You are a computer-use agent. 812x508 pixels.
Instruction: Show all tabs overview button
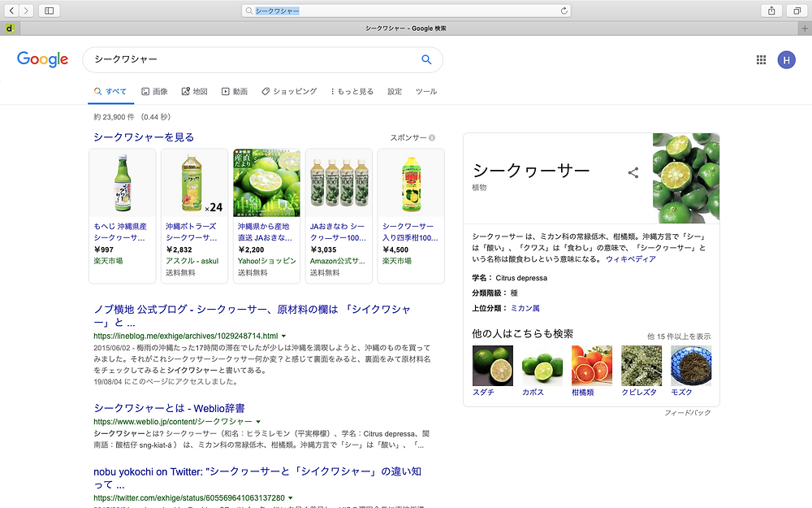click(x=797, y=11)
